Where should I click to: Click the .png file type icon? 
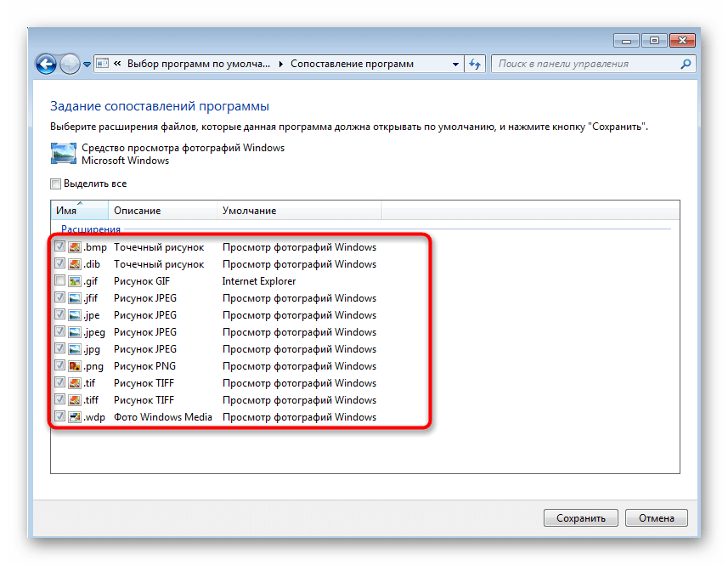tap(74, 366)
